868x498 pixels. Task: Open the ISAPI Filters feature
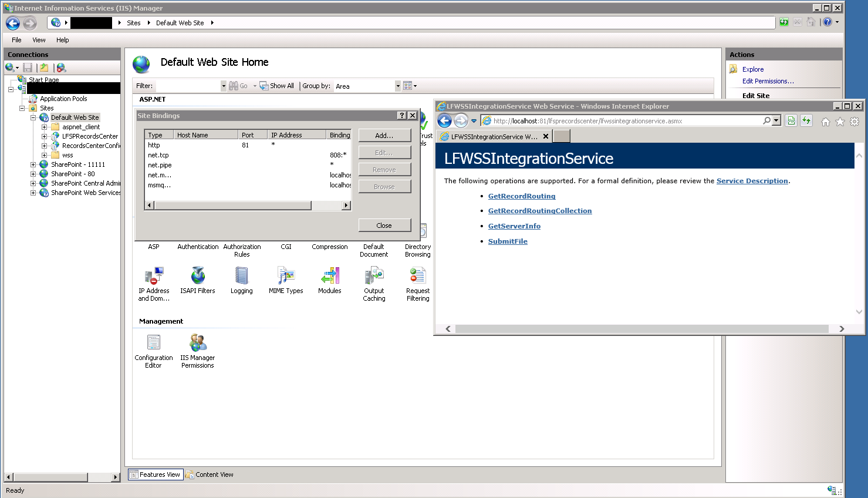(x=198, y=280)
